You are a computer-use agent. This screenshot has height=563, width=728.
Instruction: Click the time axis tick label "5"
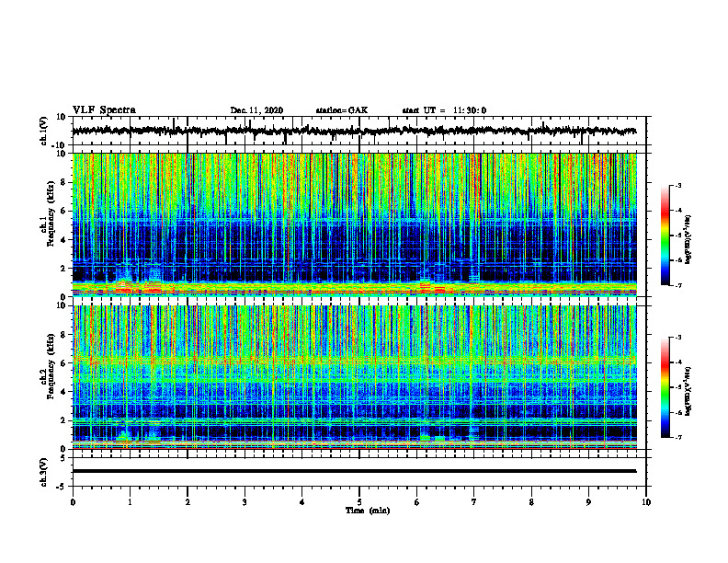(x=359, y=502)
